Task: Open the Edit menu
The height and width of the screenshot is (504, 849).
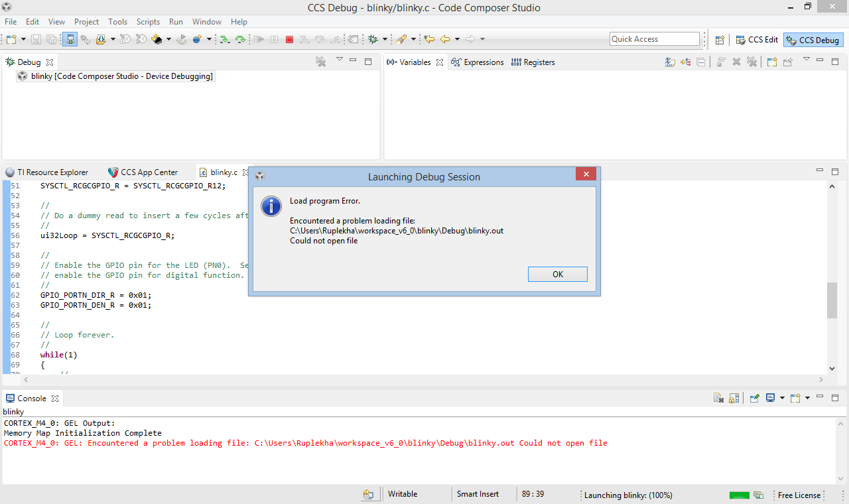Action: point(33,22)
